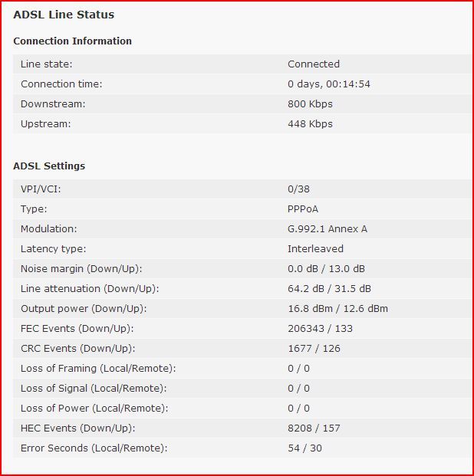
Task: Click the Error Seconds value 54 / 30
Action: [304, 448]
